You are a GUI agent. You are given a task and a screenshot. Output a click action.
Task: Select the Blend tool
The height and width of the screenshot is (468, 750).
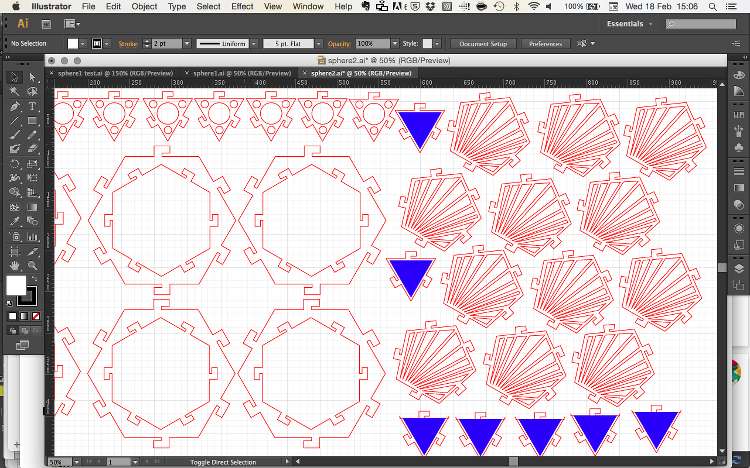point(32,222)
